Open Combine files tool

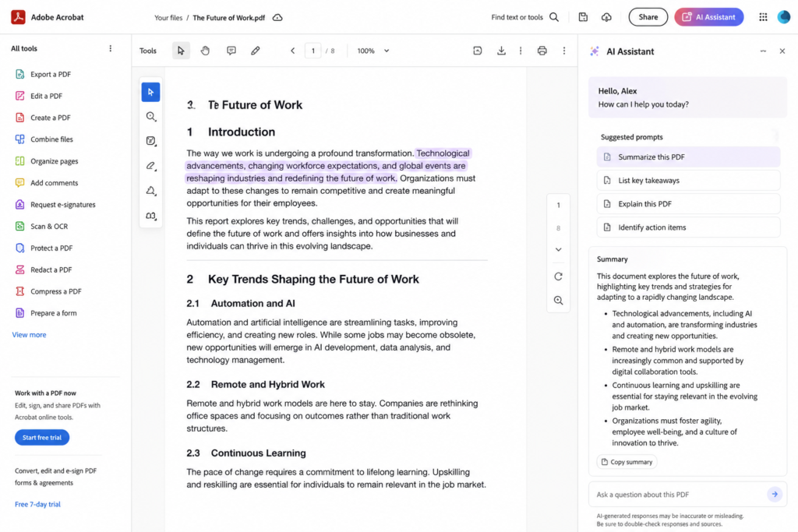[x=44, y=139]
